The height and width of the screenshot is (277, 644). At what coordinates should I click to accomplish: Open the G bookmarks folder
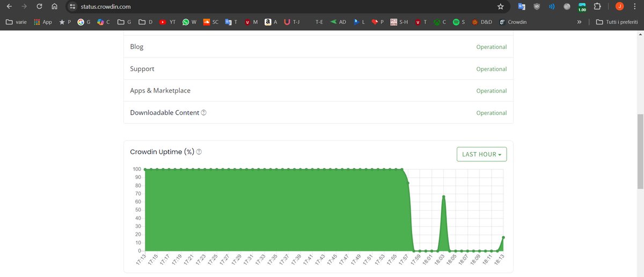[x=124, y=22]
